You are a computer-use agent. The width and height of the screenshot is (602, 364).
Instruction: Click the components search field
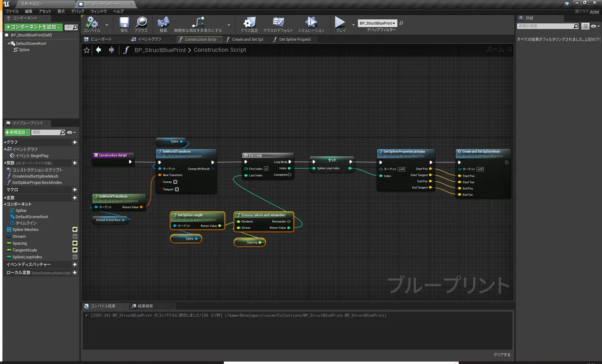coord(71,27)
